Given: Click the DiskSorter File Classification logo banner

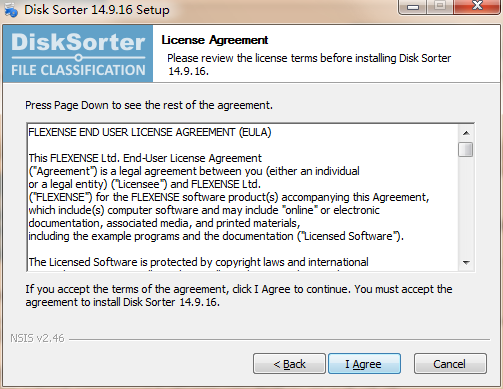Looking at the screenshot, I should [x=78, y=53].
